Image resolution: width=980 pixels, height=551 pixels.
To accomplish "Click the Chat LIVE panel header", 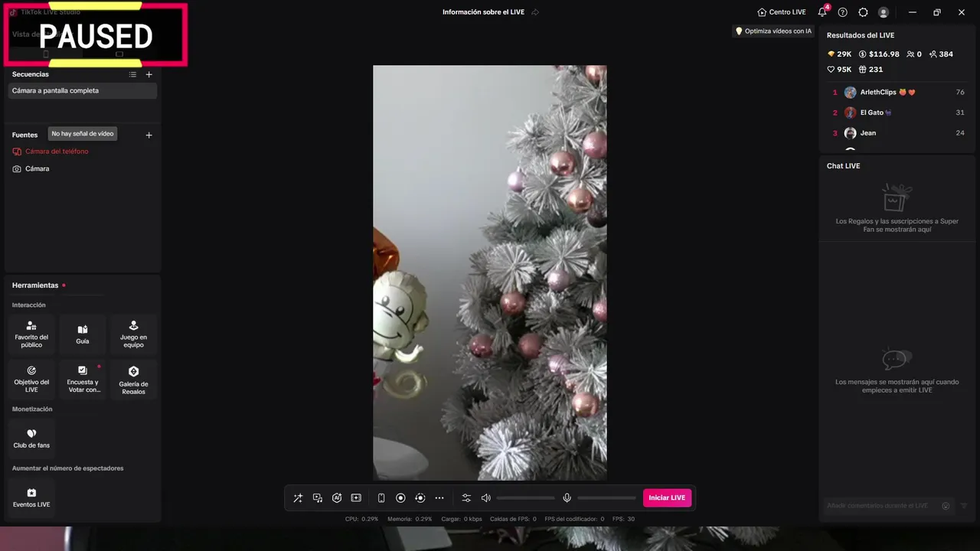I will 844,166.
